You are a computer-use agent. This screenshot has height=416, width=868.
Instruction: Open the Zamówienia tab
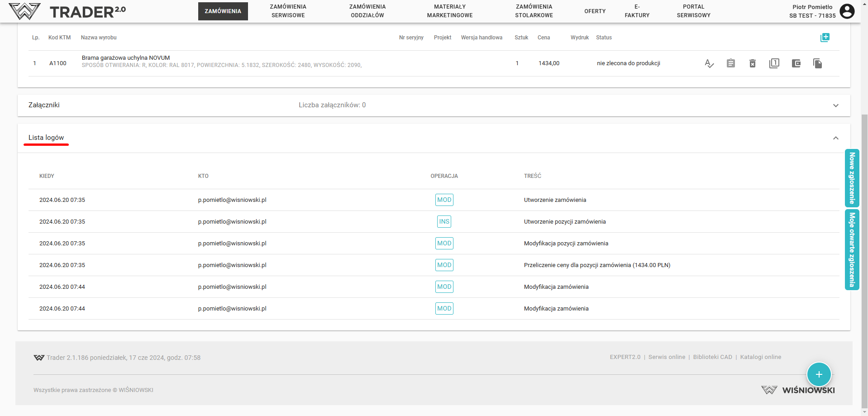click(x=223, y=11)
